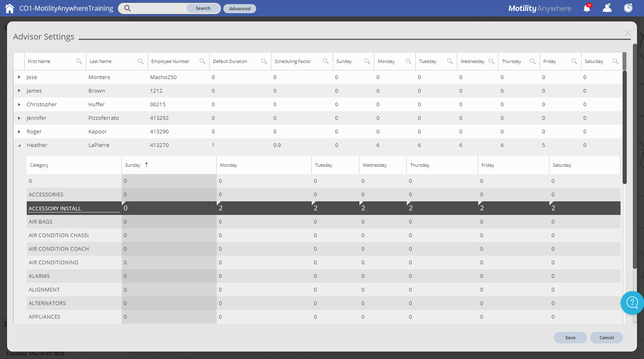Screen dimensions: 644x359
Task: Click the Sunday sort ascending arrow
Action: (146, 165)
